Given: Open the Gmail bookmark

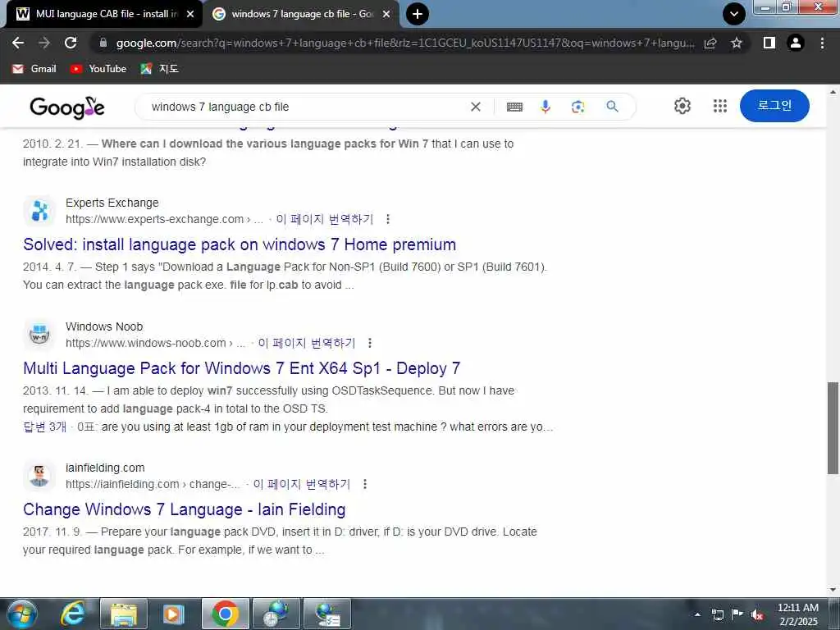Looking at the screenshot, I should pos(34,69).
